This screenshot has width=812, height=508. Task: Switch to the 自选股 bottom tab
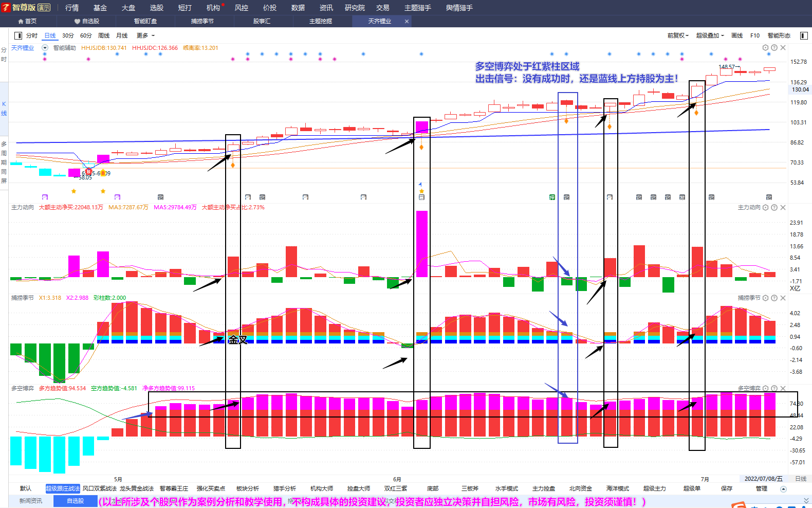75,501
